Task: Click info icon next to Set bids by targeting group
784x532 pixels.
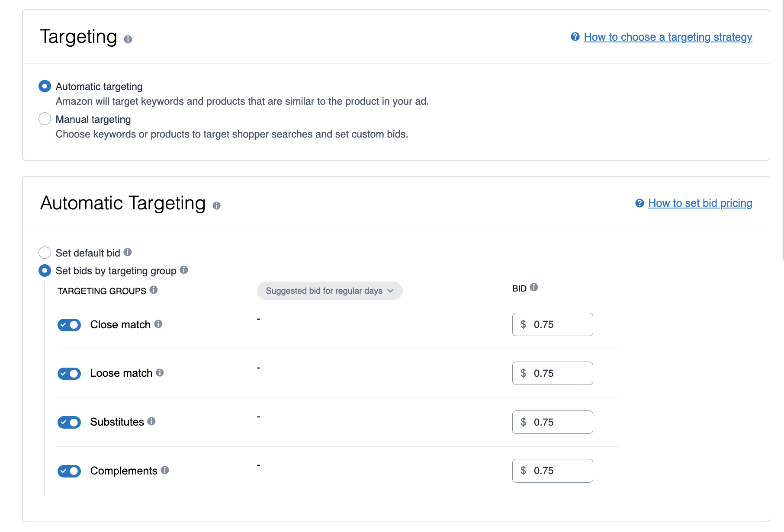Action: click(x=184, y=270)
